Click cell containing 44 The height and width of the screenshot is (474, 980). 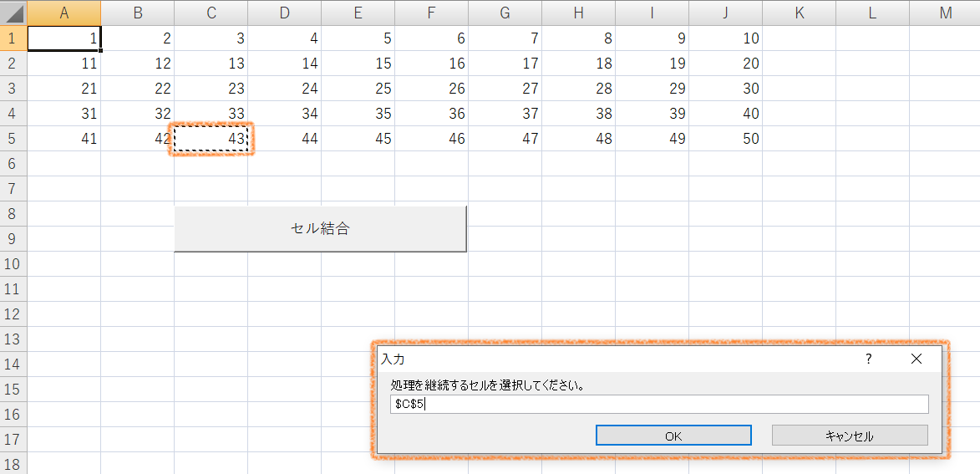coord(284,138)
